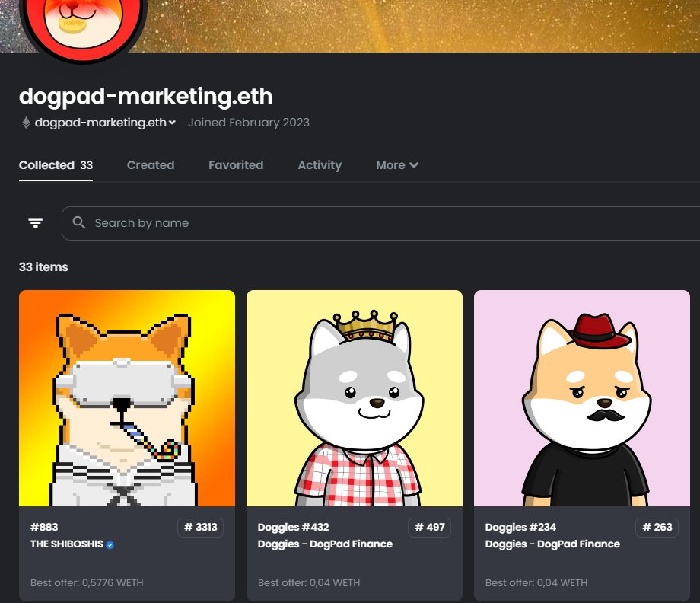Open Doggies - DogPad Finance under Doggies #432
Image resolution: width=700 pixels, height=603 pixels.
click(x=325, y=544)
